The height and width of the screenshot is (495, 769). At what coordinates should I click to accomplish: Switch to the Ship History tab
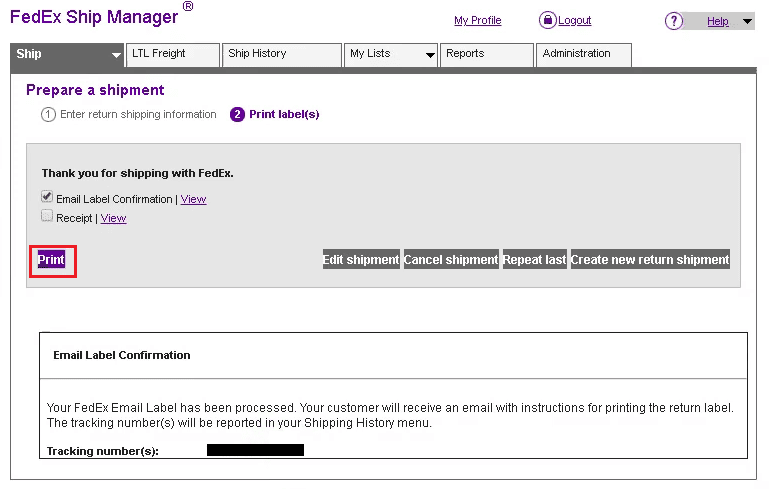282,55
